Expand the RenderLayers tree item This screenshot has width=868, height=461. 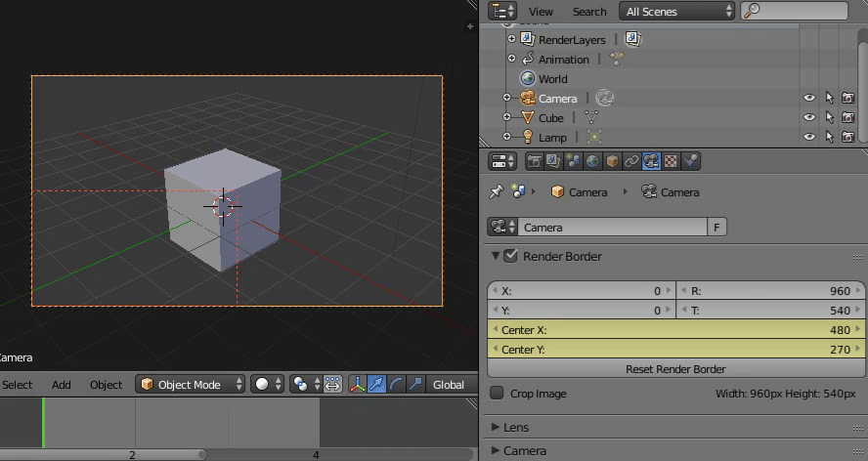pyautogui.click(x=512, y=39)
